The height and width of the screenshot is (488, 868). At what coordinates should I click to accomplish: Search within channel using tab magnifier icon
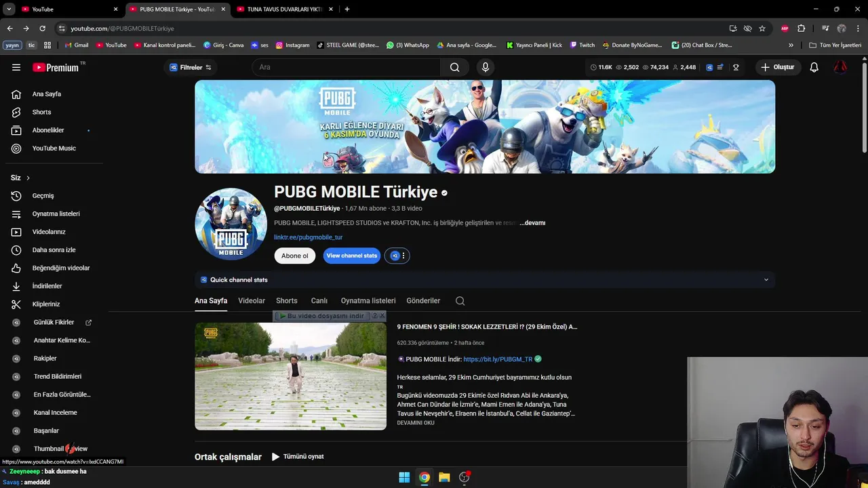pyautogui.click(x=460, y=301)
